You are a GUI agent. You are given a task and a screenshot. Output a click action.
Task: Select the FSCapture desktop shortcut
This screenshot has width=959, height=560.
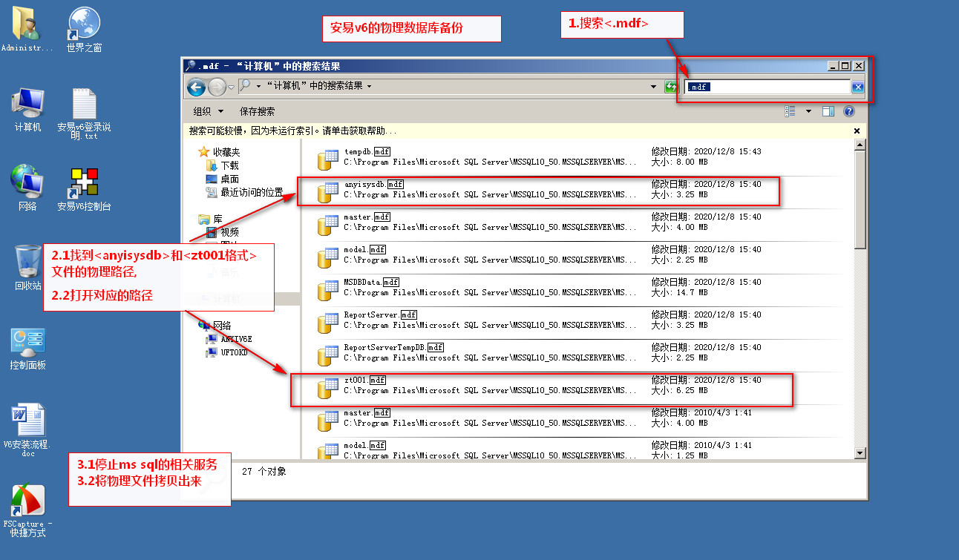click(28, 510)
